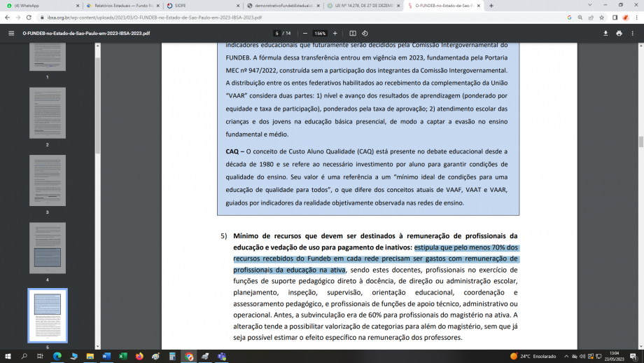Open Microsoft Edge from taskbar
This screenshot has height=363, width=644.
57,356
